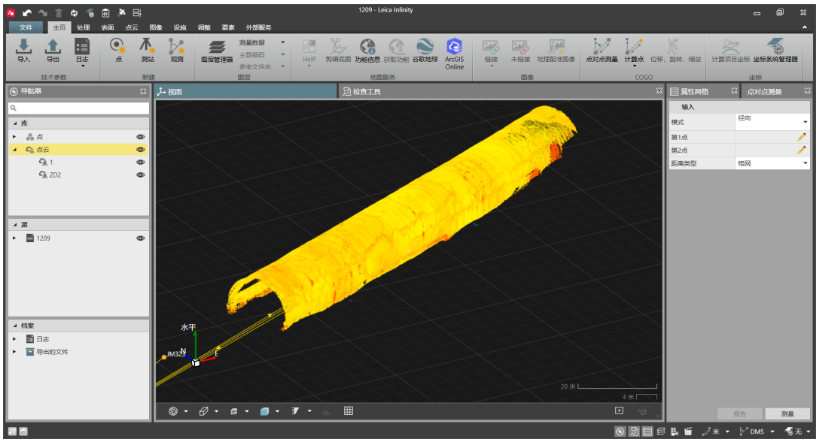
Task: Switch to the 检查工具 tab
Action: coord(367,92)
